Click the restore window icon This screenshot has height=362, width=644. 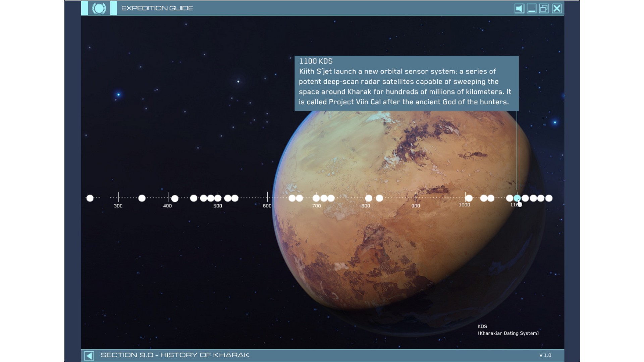coord(544,8)
